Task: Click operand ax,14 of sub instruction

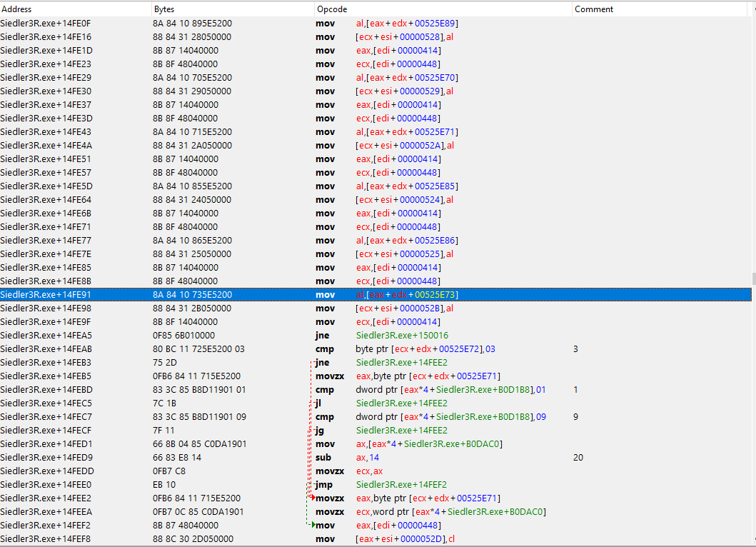Action: point(368,457)
